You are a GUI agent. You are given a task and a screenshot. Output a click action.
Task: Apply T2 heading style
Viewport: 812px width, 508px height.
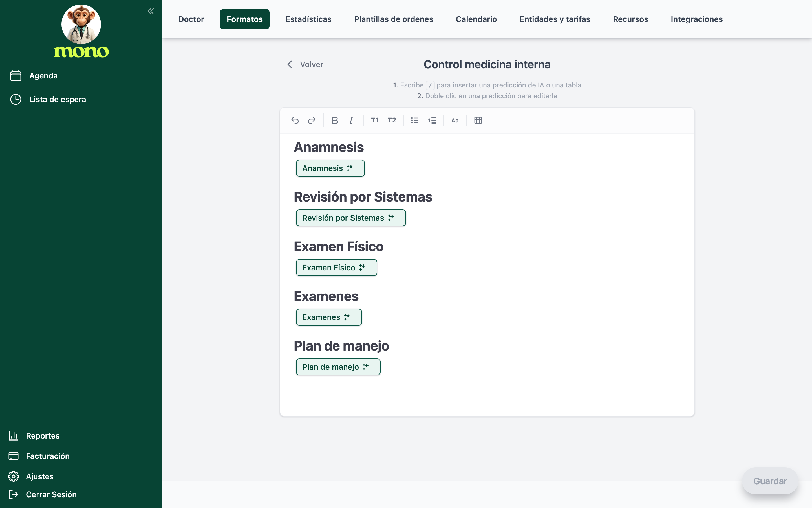point(392,120)
